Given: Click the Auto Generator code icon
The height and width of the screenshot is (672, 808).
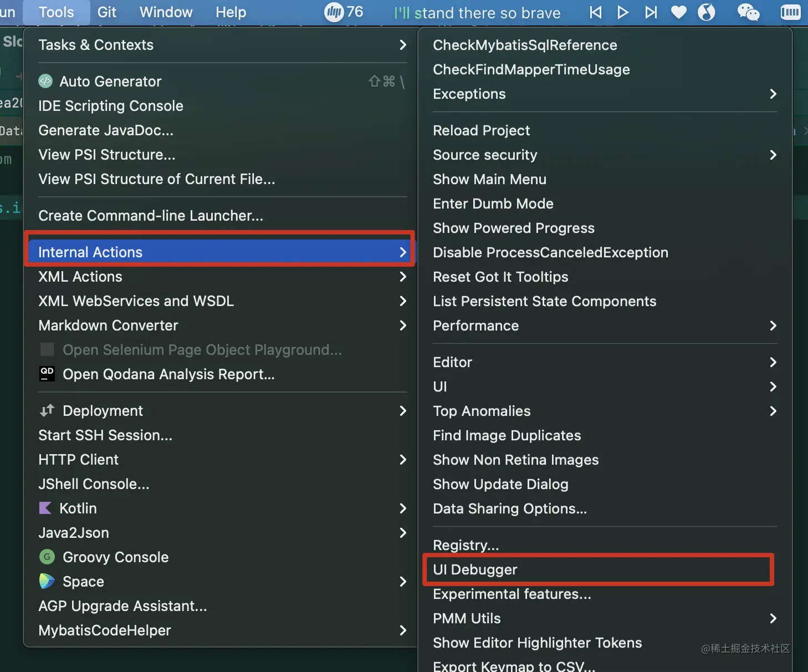Looking at the screenshot, I should click(45, 81).
